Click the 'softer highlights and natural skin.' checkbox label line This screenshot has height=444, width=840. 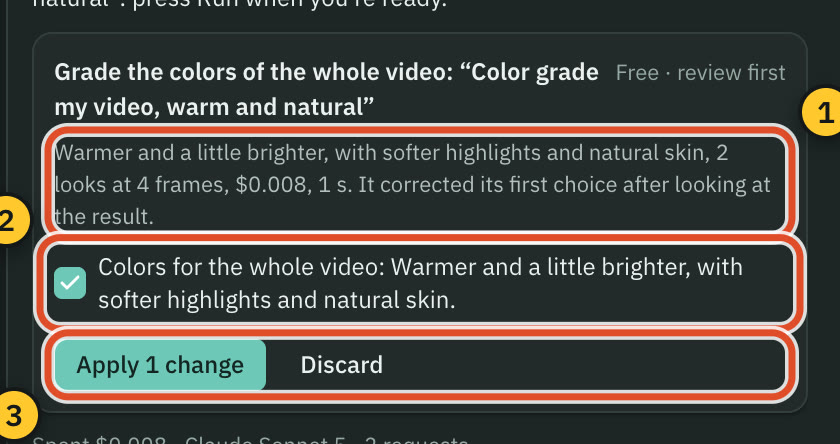coord(276,300)
